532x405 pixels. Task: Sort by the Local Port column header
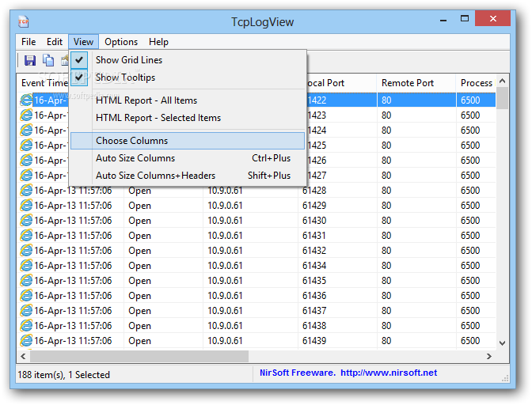point(342,83)
